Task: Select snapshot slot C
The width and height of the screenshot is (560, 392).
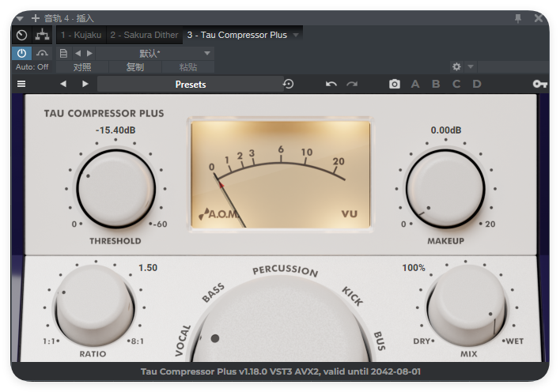Action: (x=456, y=85)
